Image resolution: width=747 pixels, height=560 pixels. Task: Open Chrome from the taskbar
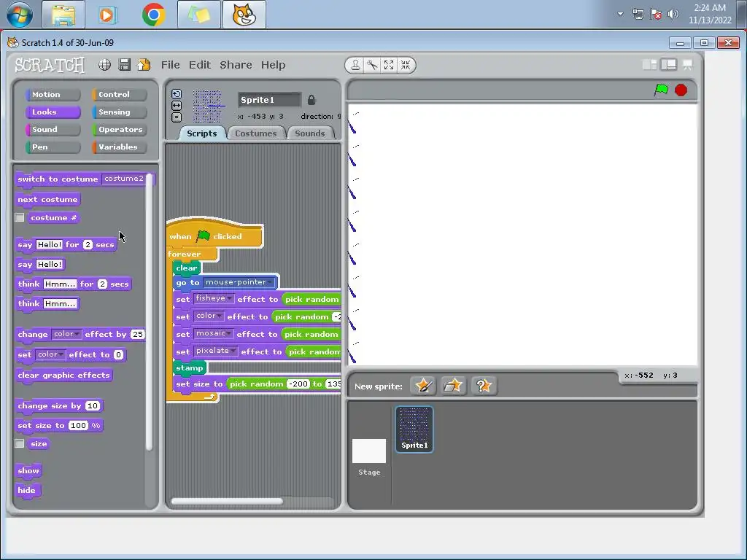point(153,15)
